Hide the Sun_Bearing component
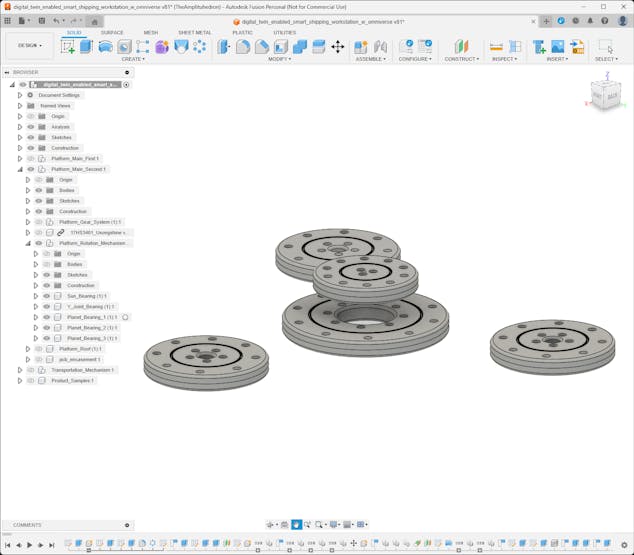 (x=46, y=296)
